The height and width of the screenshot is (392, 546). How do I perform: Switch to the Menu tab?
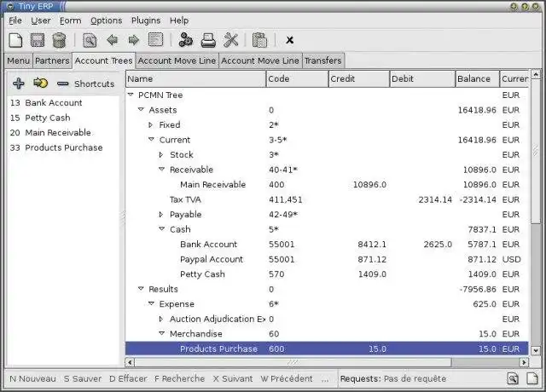(19, 61)
